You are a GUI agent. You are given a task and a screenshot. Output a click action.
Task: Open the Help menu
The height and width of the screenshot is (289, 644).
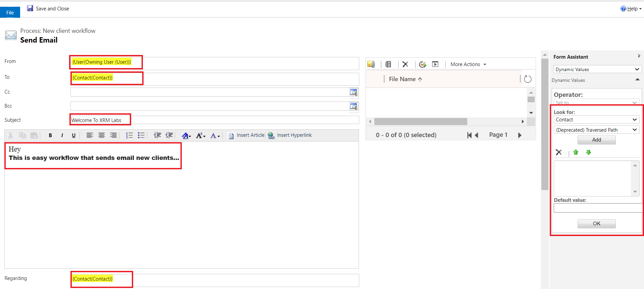631,9
